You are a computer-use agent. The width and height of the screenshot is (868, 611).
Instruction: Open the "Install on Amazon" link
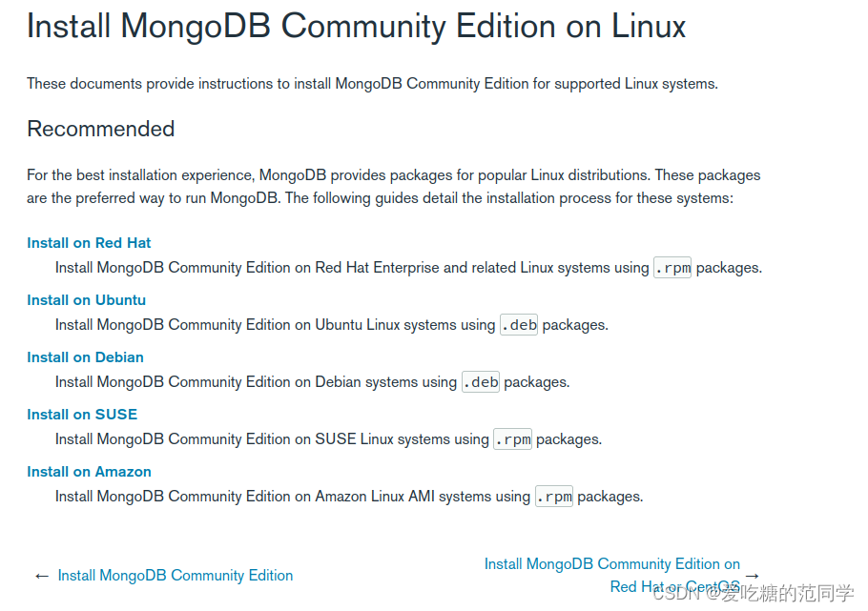click(x=89, y=472)
